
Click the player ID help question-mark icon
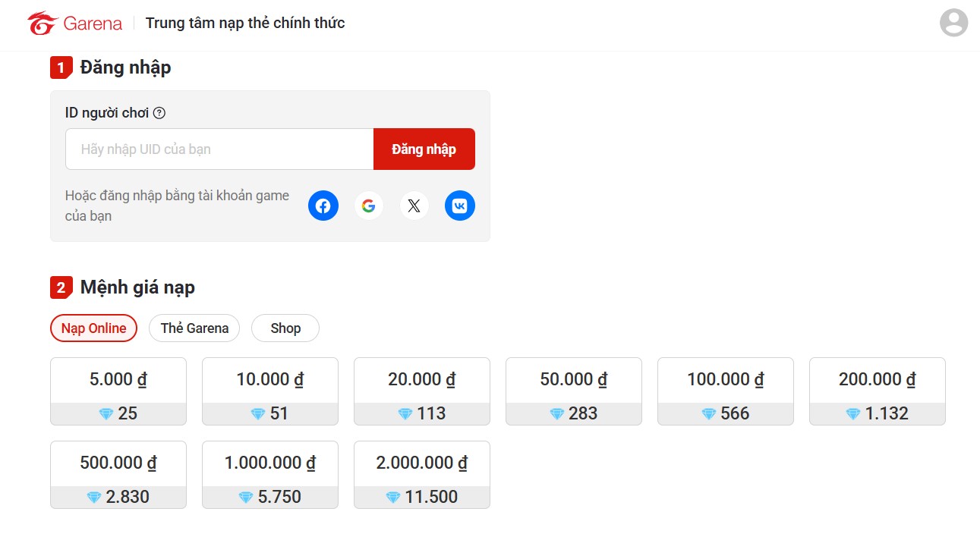click(x=159, y=113)
